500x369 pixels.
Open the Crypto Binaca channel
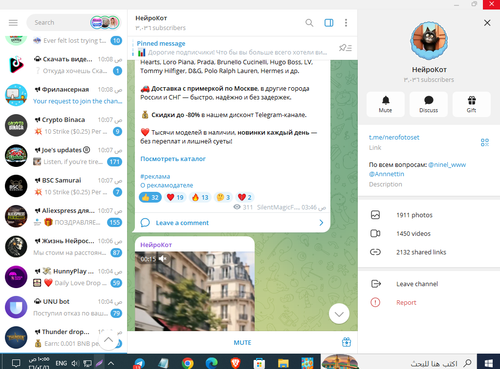(63, 125)
